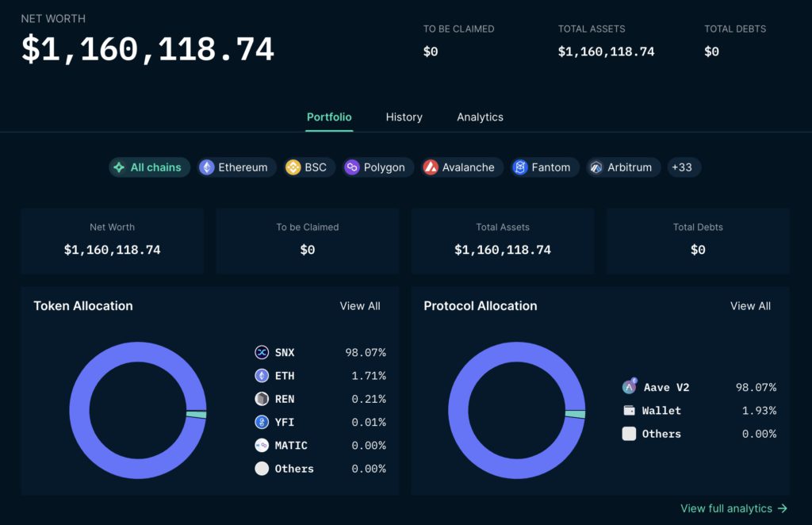Click View All in Token Allocation
Screen dimensions: 812x525
point(360,306)
